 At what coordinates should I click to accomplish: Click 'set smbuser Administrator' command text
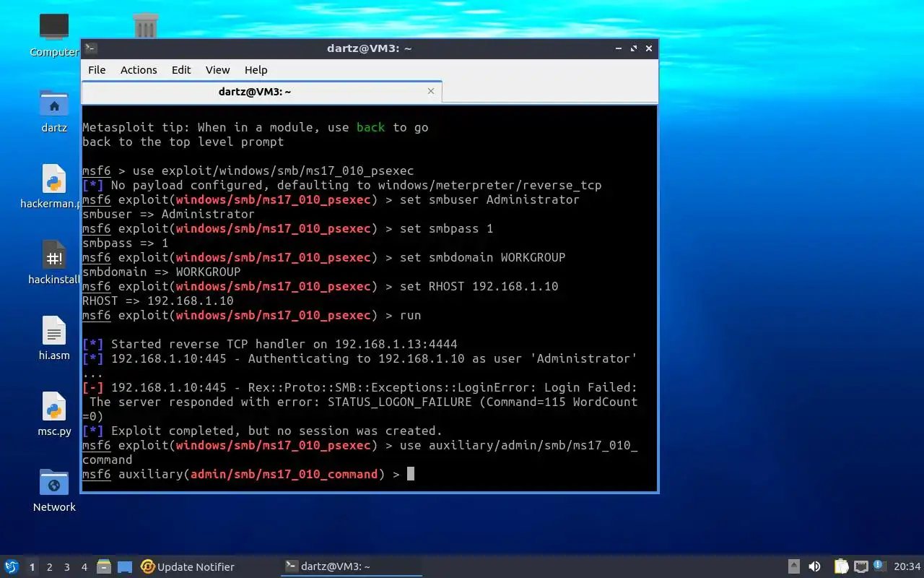click(489, 199)
